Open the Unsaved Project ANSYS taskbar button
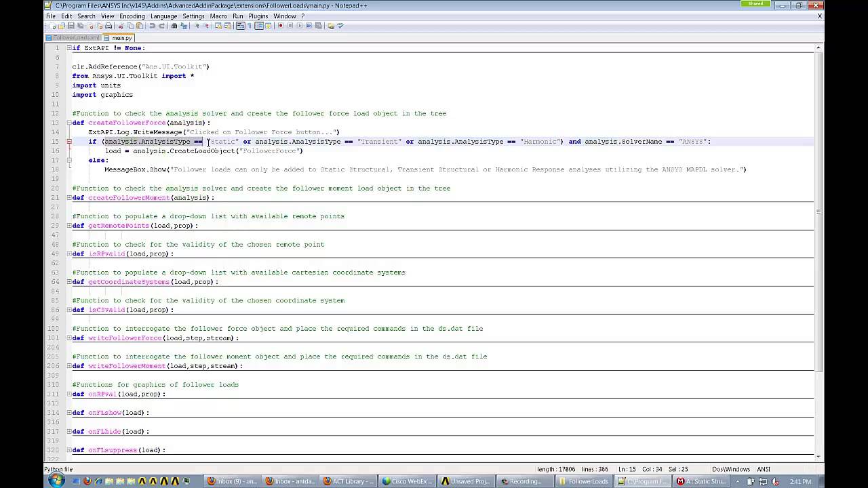This screenshot has width=868, height=488. click(x=467, y=481)
